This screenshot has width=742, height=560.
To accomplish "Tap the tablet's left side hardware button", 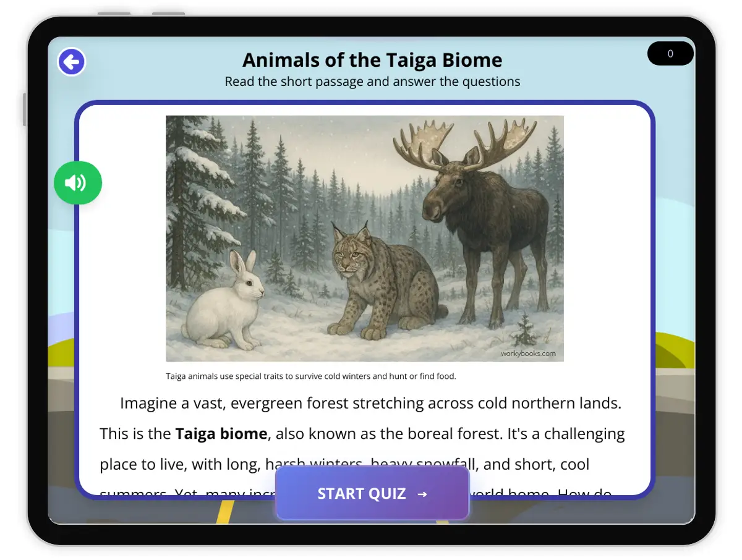I will pos(25,110).
